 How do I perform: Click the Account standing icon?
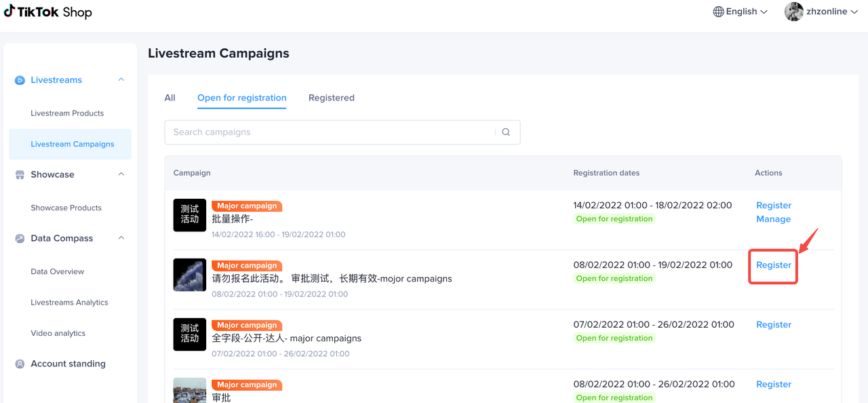pos(20,364)
